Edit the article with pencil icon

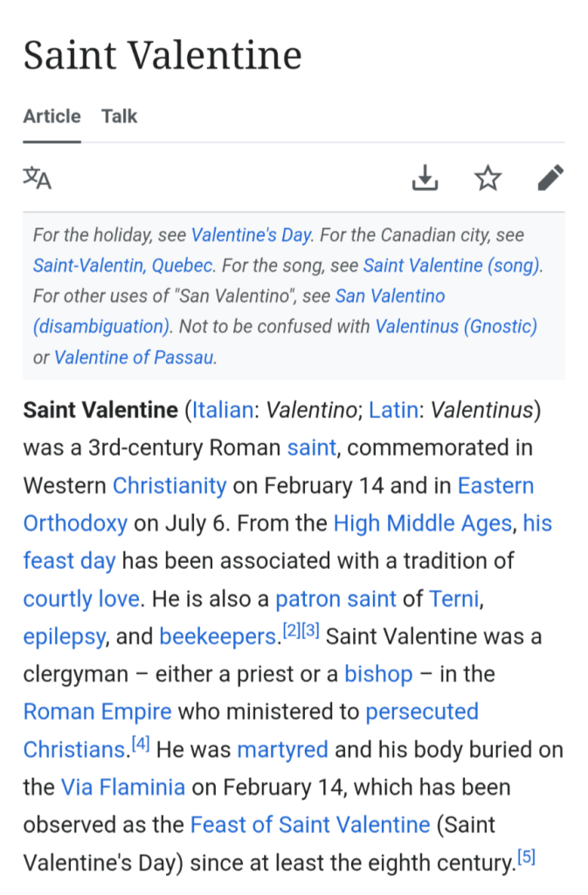(x=550, y=178)
